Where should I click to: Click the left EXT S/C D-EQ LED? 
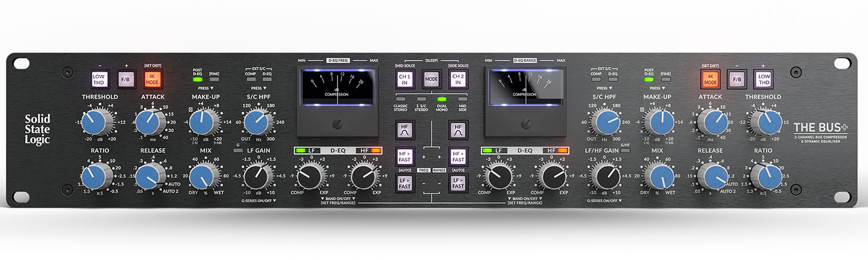coord(267,79)
